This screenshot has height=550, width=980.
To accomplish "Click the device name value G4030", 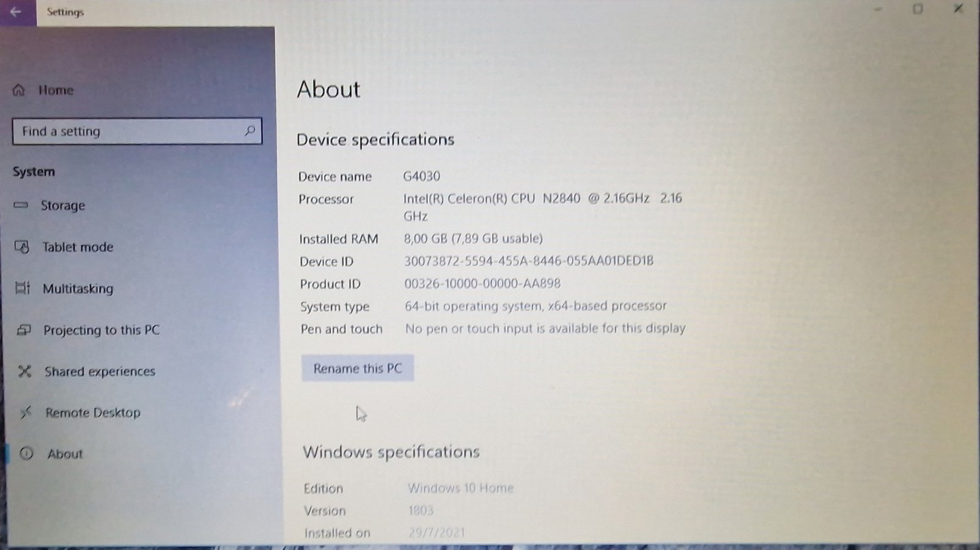I will (x=421, y=176).
